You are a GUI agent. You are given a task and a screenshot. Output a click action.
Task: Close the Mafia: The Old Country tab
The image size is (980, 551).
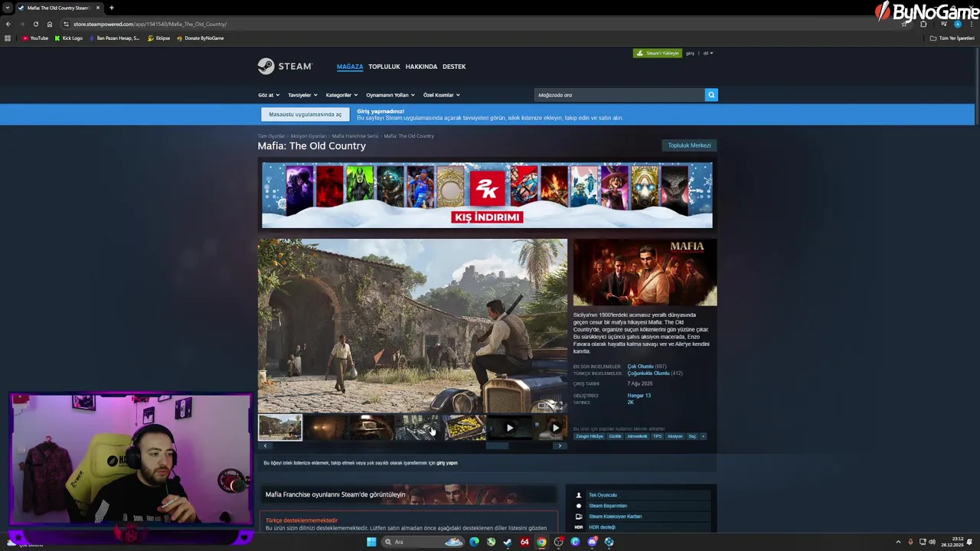pos(98,8)
